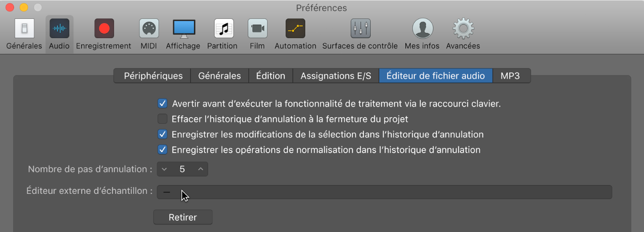Screen dimensions: 644x232
Task: Select the Éditeur de fichier audio tab
Action: [x=436, y=76]
